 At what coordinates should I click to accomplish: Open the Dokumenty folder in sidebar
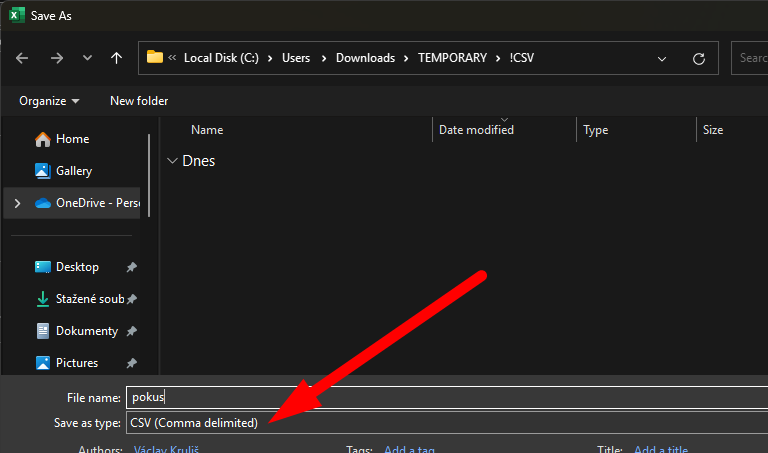click(x=86, y=331)
